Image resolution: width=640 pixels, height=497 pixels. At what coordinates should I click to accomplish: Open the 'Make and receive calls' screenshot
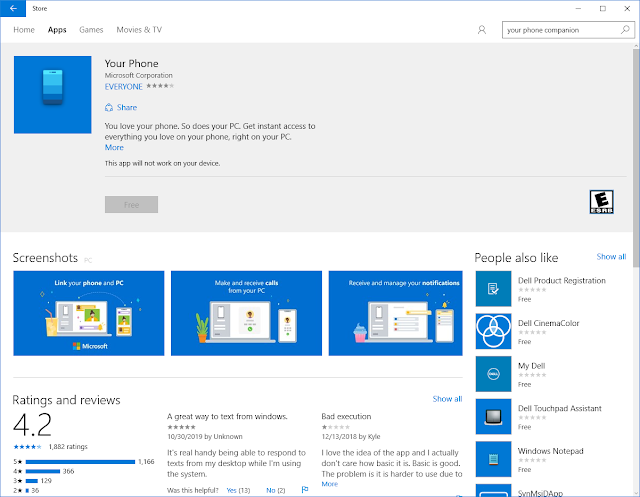246,313
